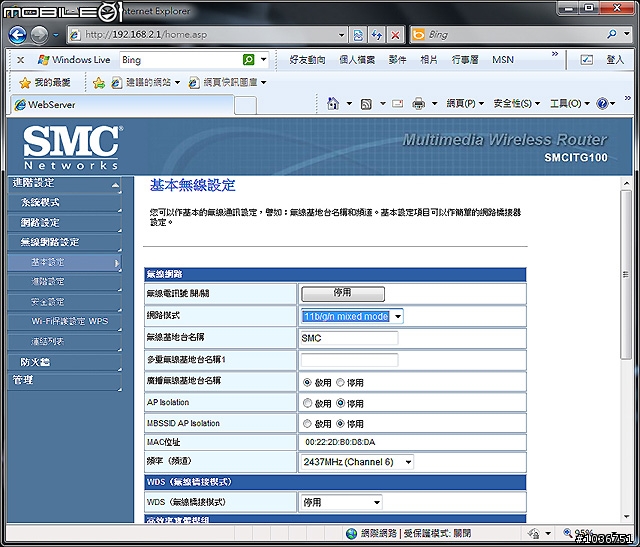640x547 pixels.
Task: Click the 多重無線基地台名稱1 input field
Action: click(349, 360)
